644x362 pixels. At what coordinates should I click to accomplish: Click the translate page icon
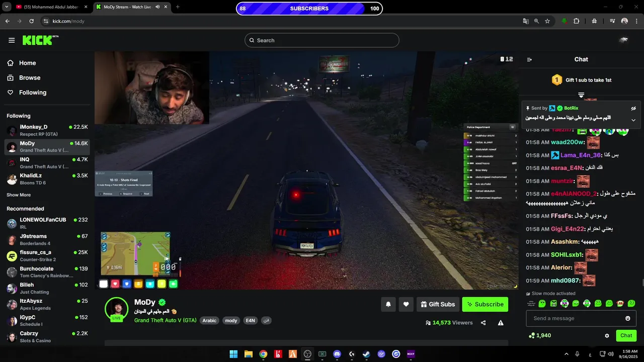526,21
